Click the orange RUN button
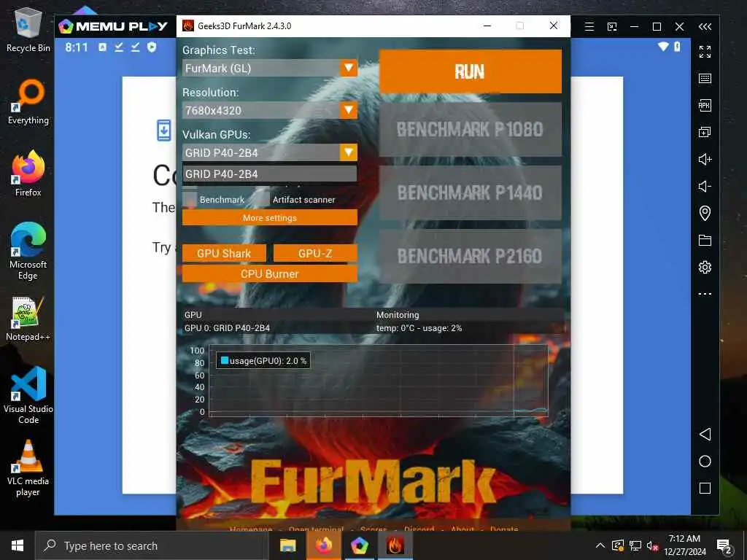 (x=471, y=71)
